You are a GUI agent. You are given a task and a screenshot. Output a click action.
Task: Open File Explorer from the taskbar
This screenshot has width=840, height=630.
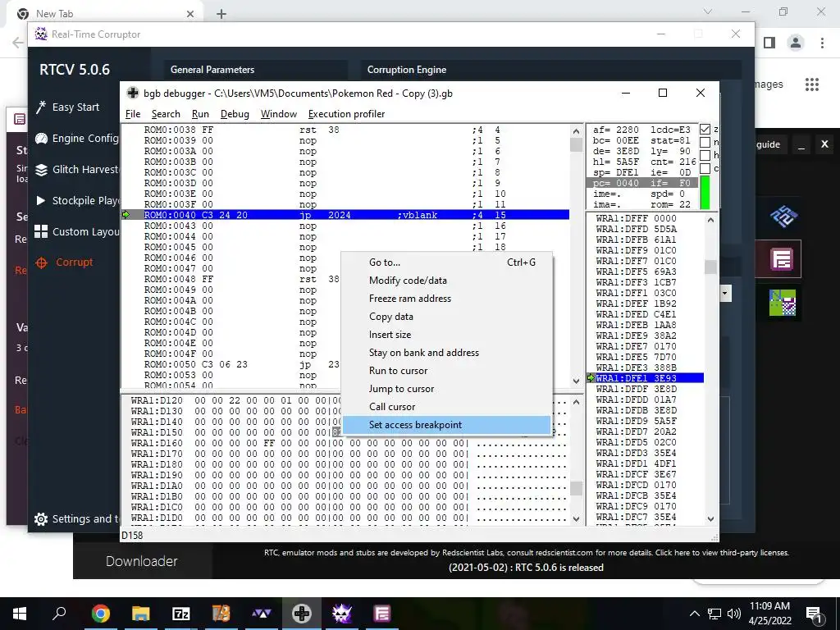(x=141, y=614)
